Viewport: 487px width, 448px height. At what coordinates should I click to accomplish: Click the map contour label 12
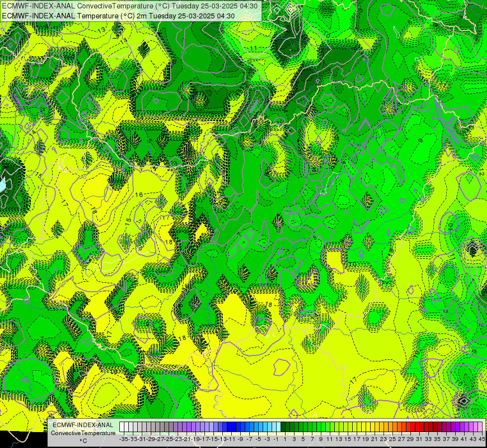(481, 173)
